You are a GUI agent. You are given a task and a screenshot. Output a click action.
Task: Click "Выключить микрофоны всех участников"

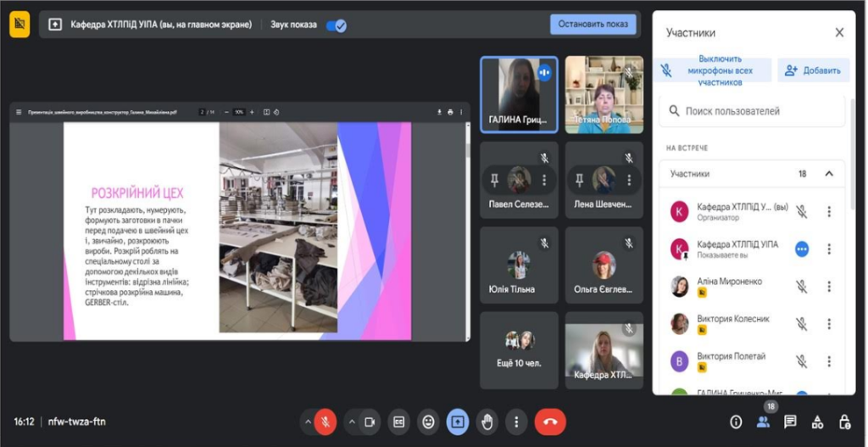(712, 70)
